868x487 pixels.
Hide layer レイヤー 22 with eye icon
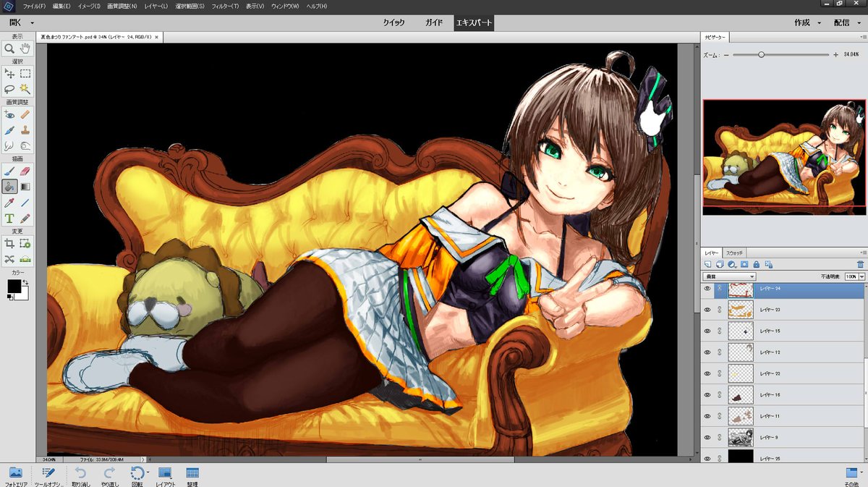coord(707,373)
